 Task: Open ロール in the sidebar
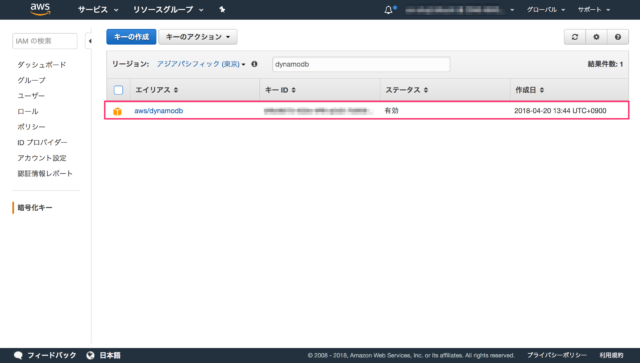(x=28, y=111)
